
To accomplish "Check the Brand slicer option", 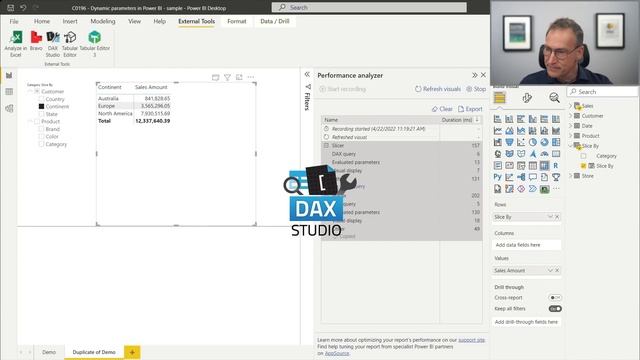I will pyautogui.click(x=41, y=129).
